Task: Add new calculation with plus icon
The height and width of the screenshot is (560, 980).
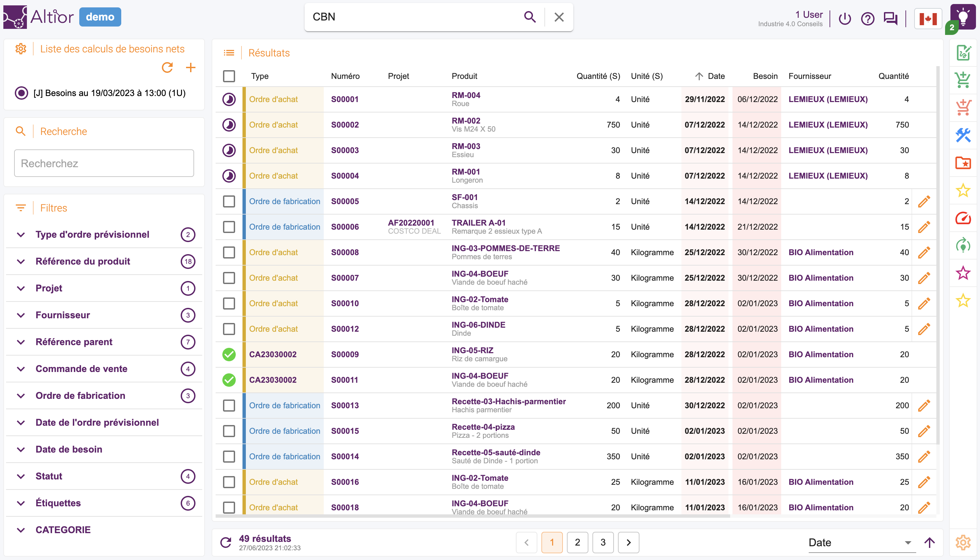Action: (190, 68)
